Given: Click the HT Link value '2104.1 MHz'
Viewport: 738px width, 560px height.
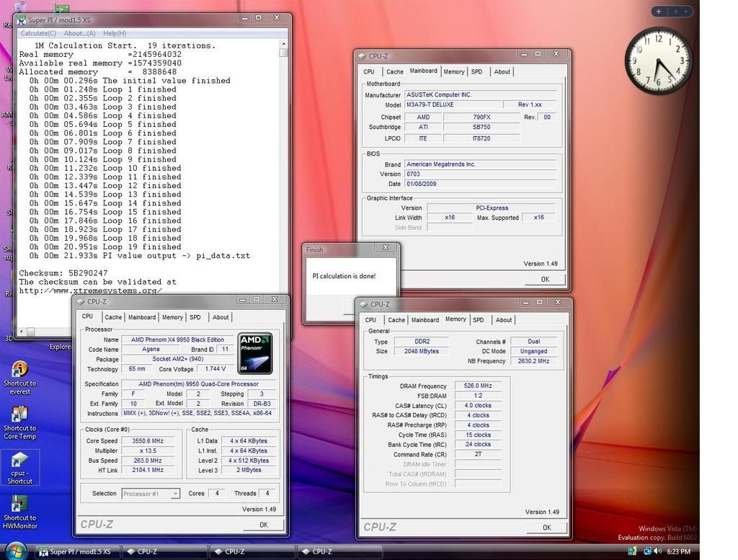Looking at the screenshot, I should 148,470.
